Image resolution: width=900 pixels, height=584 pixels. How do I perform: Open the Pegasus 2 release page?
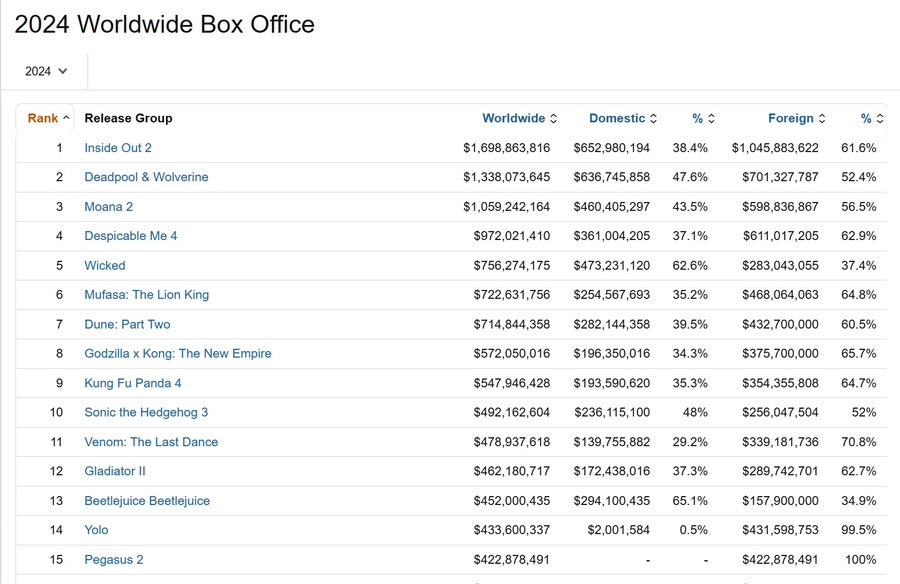click(x=113, y=560)
